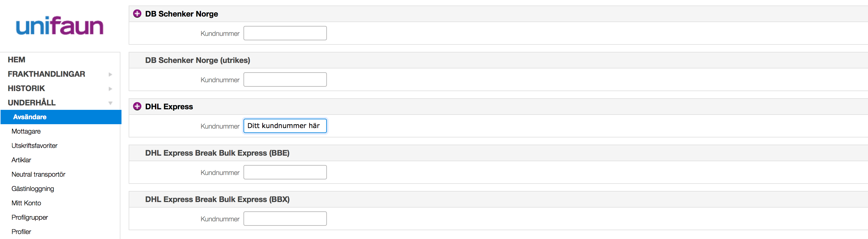868x239 pixels.
Task: Click the Unifaun logo
Action: click(x=60, y=26)
